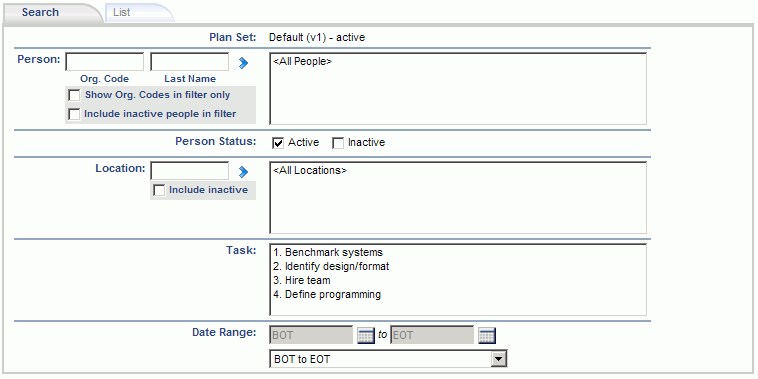Select <All Locations> in the location list
758x379 pixels.
click(310, 171)
